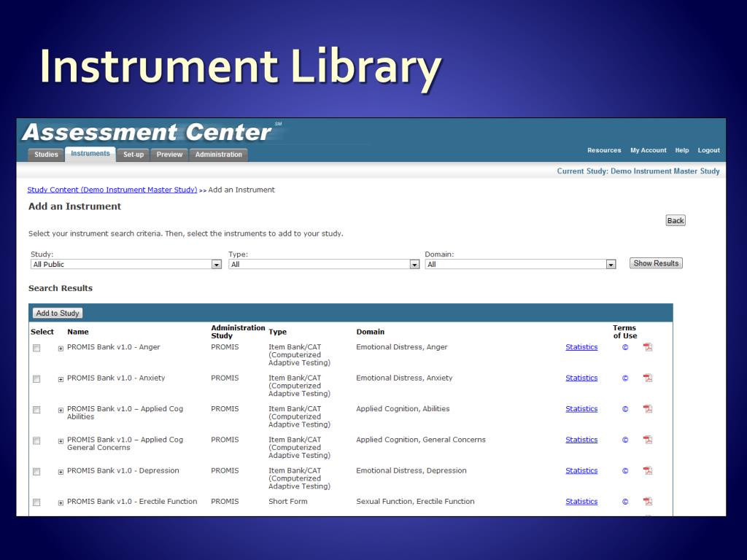The image size is (747, 560).
Task: Open PDF icon for Applied Cog General Concerns
Action: 648,440
